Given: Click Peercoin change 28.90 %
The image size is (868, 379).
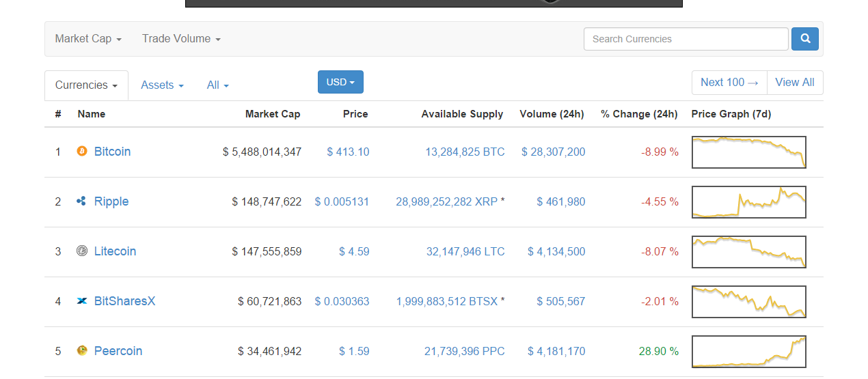Looking at the screenshot, I should point(659,351).
